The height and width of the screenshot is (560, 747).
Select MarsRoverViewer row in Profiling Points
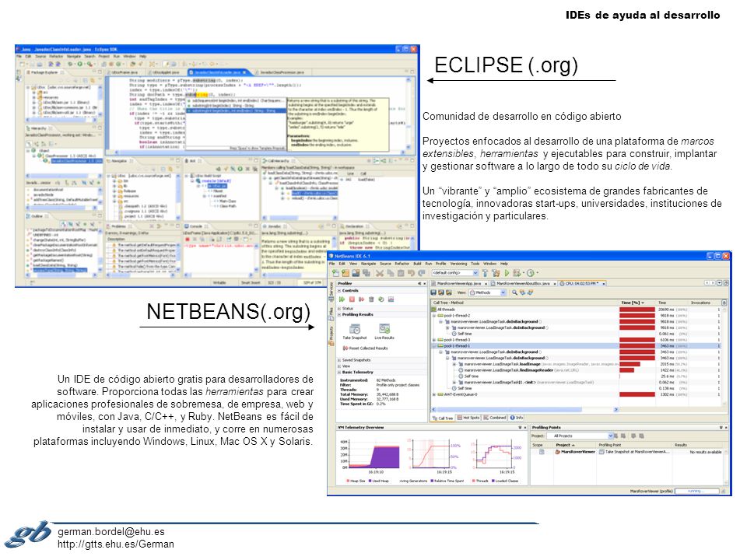pos(626,451)
